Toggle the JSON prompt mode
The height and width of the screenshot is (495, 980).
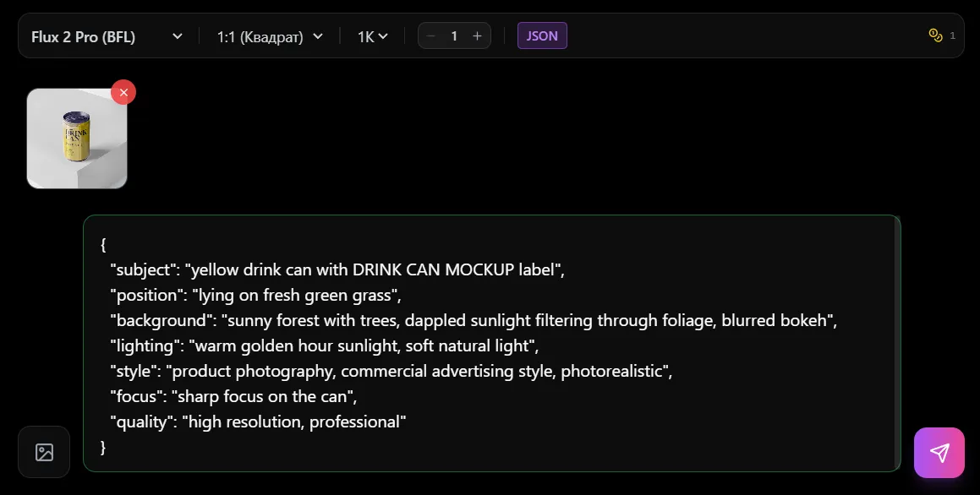[542, 35]
